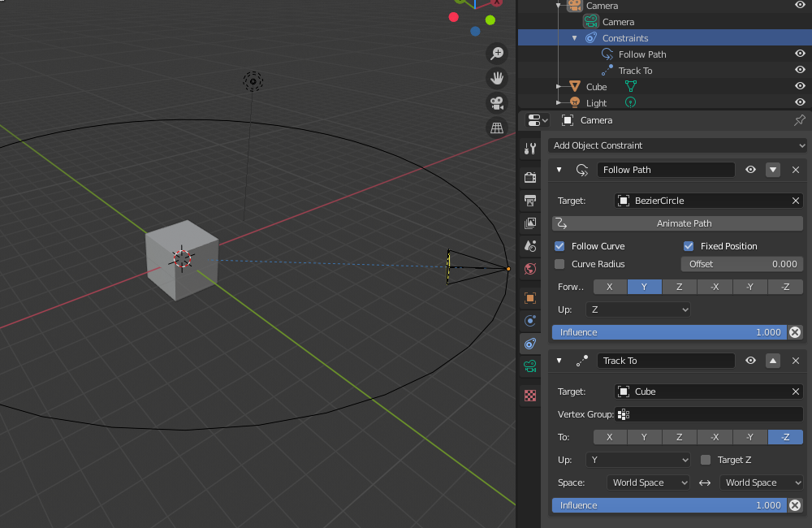This screenshot has height=528, width=812.
Task: Click the Follow Path Influence slider
Action: tap(670, 332)
